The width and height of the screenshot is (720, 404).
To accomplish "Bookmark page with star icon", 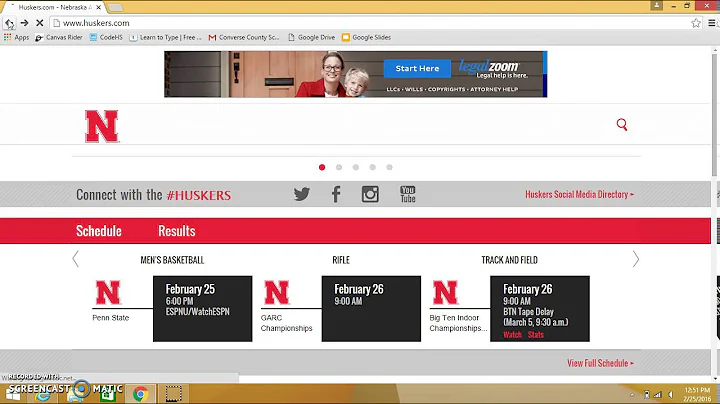I will (696, 23).
